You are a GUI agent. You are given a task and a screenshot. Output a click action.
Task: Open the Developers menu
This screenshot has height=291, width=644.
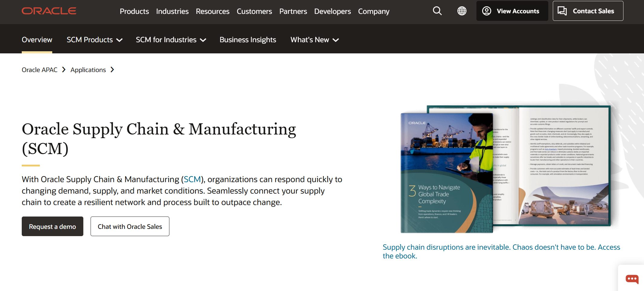pos(332,11)
